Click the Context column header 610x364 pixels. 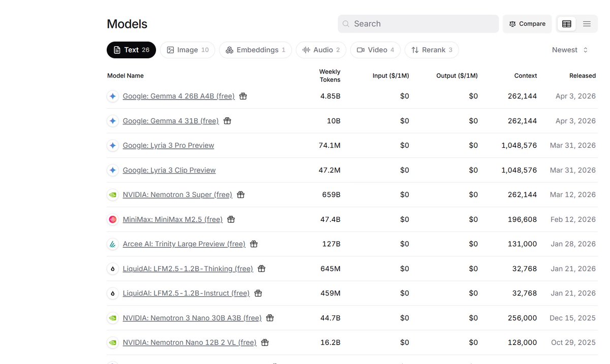pos(526,76)
